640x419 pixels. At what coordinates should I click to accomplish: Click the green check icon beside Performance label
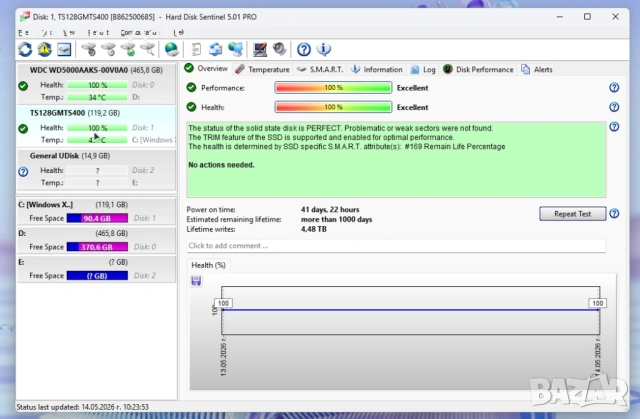click(191, 88)
